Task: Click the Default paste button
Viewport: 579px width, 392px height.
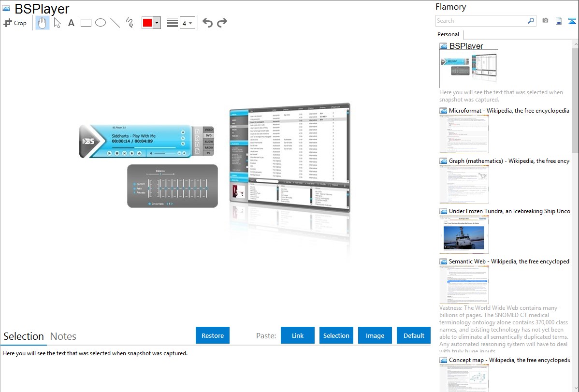Action: [414, 335]
